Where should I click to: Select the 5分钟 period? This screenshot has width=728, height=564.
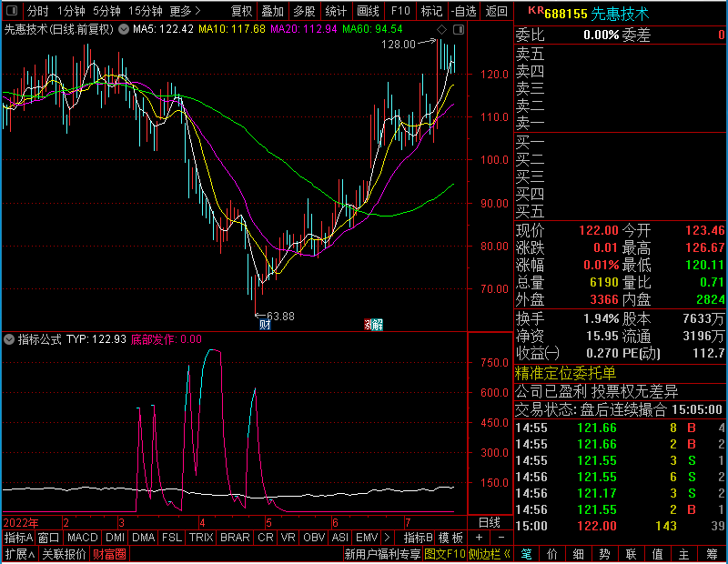(106, 11)
